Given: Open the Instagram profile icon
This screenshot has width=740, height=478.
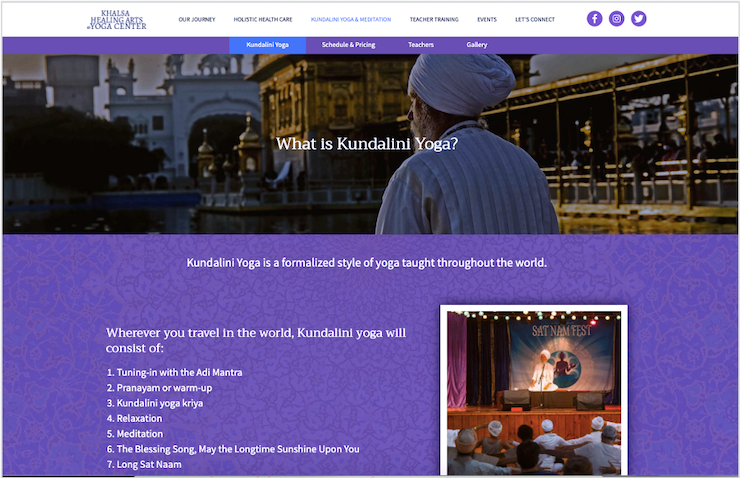Looking at the screenshot, I should [x=616, y=19].
